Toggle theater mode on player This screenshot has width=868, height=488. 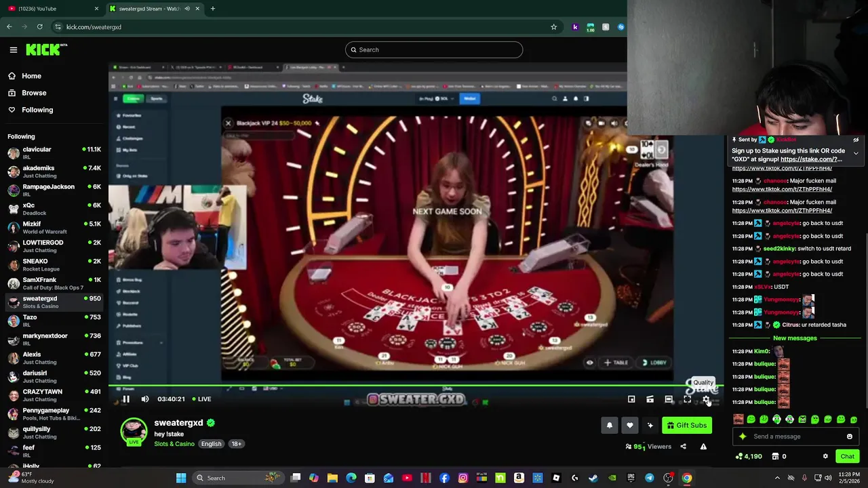(669, 399)
